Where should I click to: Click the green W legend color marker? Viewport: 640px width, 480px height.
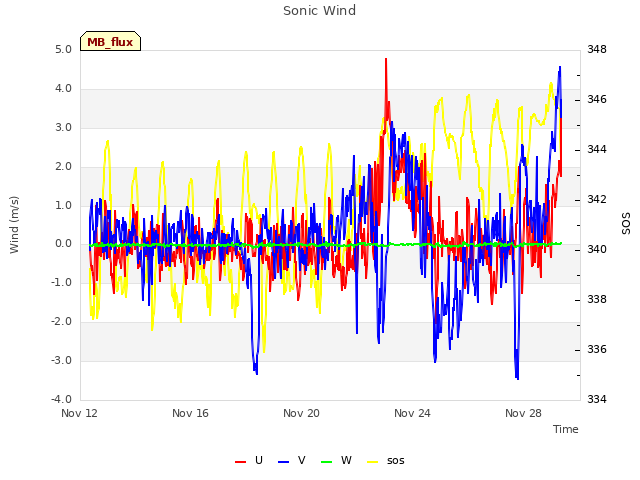coord(327,462)
